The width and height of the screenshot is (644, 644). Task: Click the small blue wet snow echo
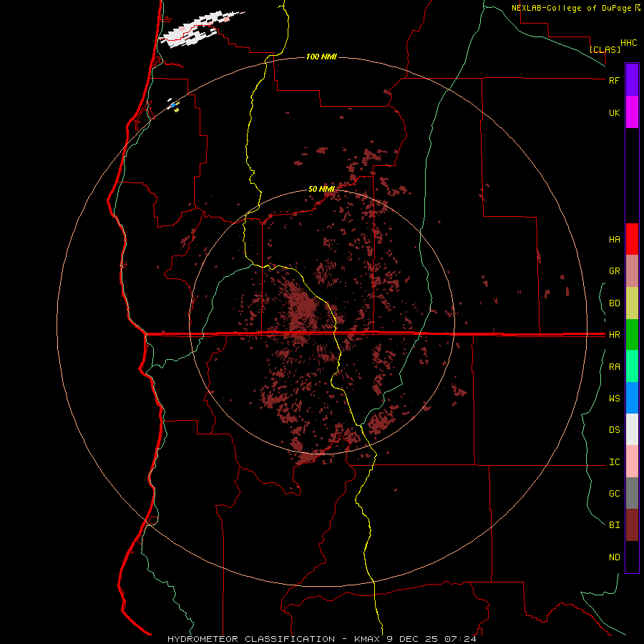tap(173, 105)
